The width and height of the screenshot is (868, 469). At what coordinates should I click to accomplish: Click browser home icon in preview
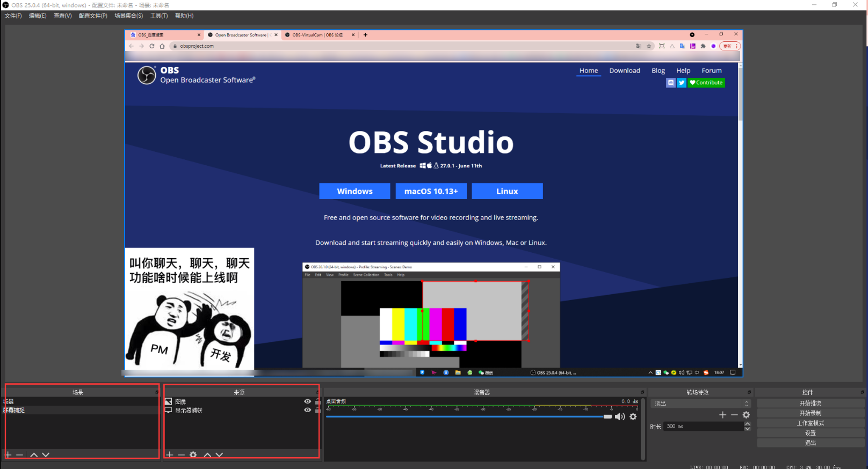pos(162,46)
